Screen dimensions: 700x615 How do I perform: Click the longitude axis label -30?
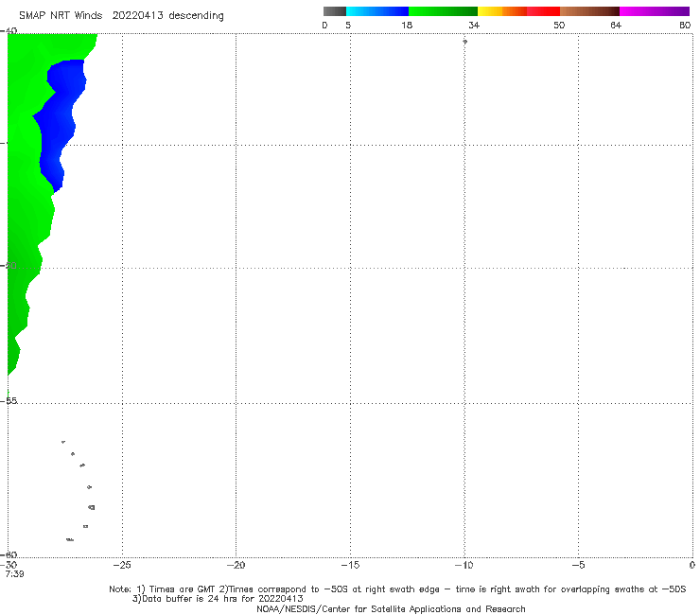click(x=9, y=565)
